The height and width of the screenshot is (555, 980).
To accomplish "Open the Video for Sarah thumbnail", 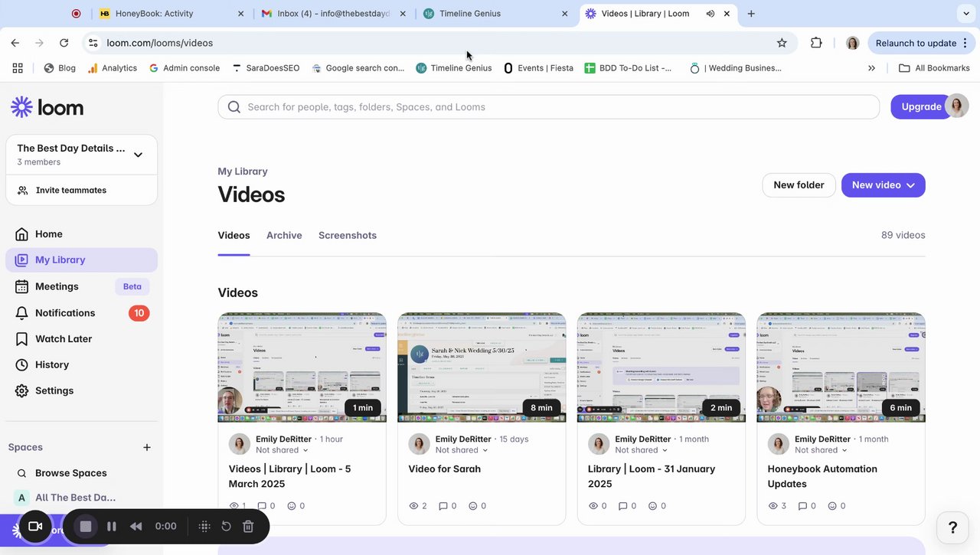I will tap(482, 367).
